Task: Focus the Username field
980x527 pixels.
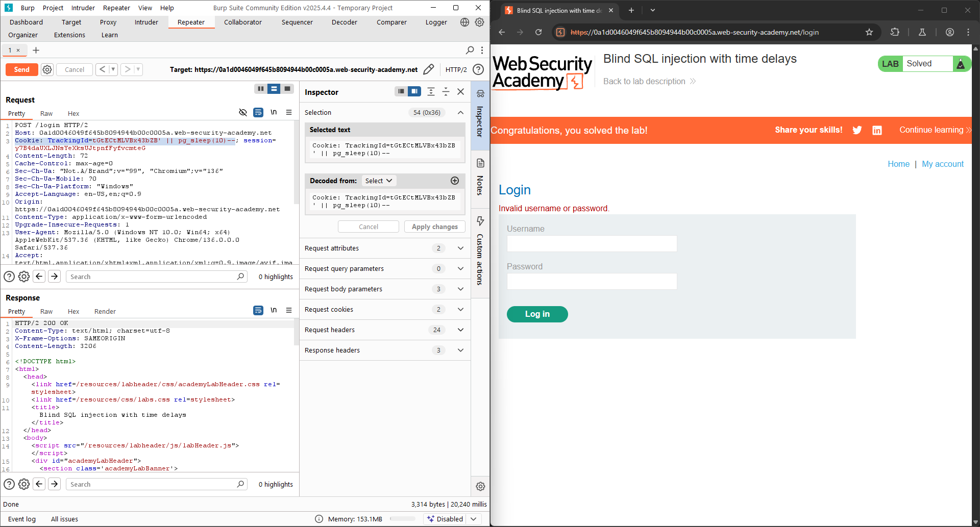Action: coord(592,244)
